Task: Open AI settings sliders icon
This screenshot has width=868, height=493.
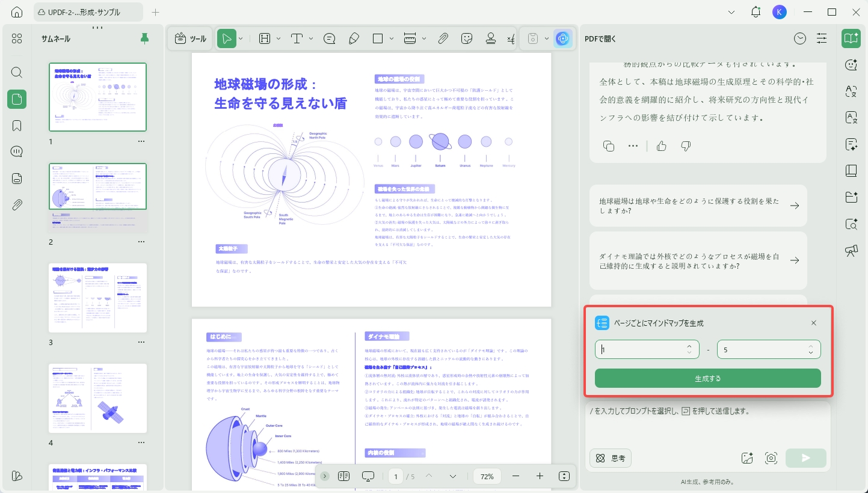Action: (x=822, y=38)
